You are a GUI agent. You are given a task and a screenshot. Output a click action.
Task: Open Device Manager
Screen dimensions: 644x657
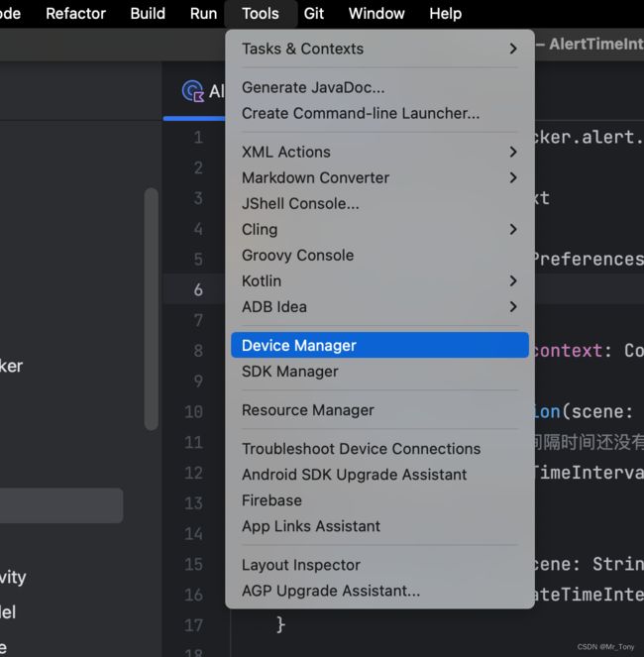[379, 345]
